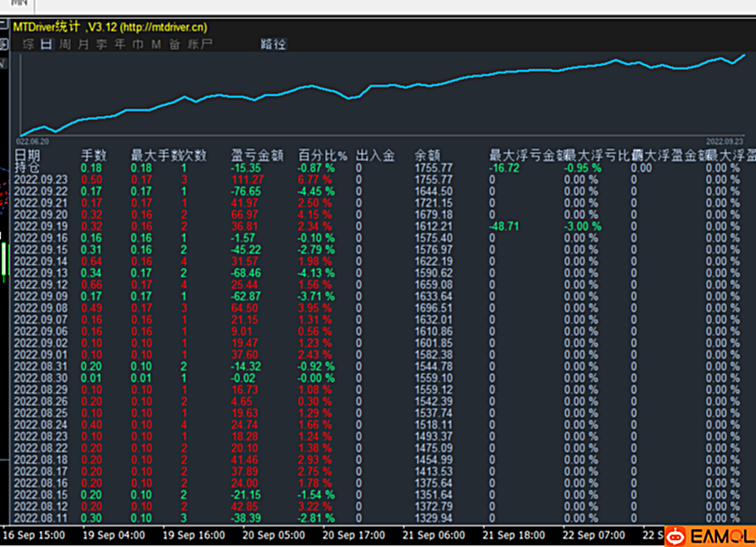The height and width of the screenshot is (547, 756).
Task: Click the 2022.08.11 date row
Action: click(38, 518)
